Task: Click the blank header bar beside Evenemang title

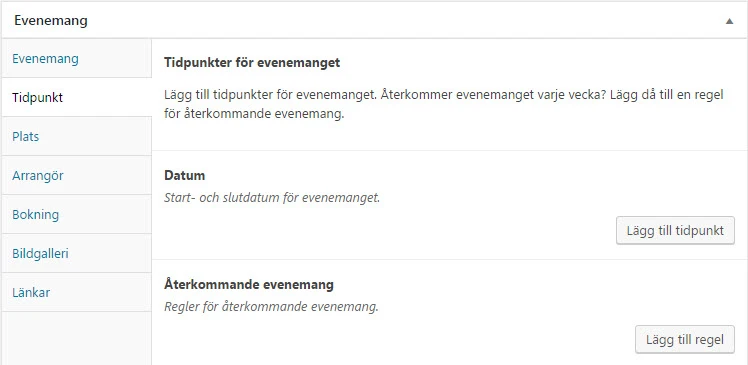Action: point(405,21)
